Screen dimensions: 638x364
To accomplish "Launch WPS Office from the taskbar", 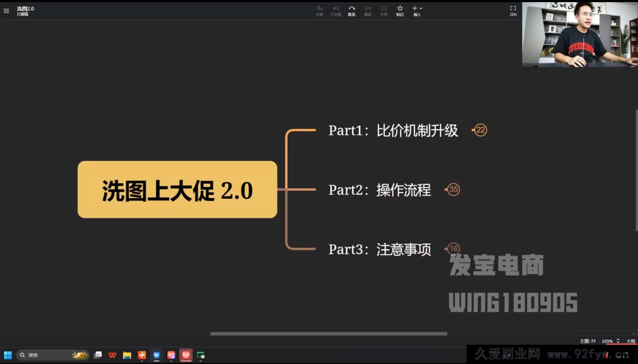I will pos(112,355).
